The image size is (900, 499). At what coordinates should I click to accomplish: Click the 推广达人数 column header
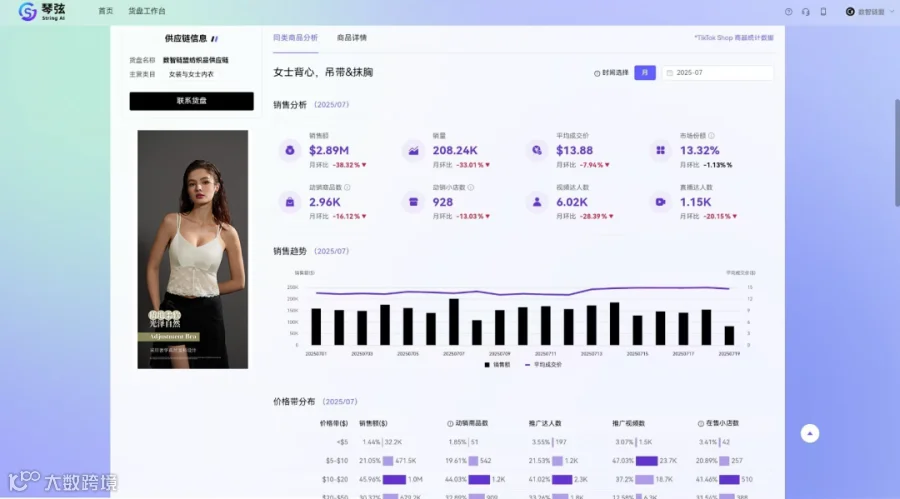(x=545, y=423)
